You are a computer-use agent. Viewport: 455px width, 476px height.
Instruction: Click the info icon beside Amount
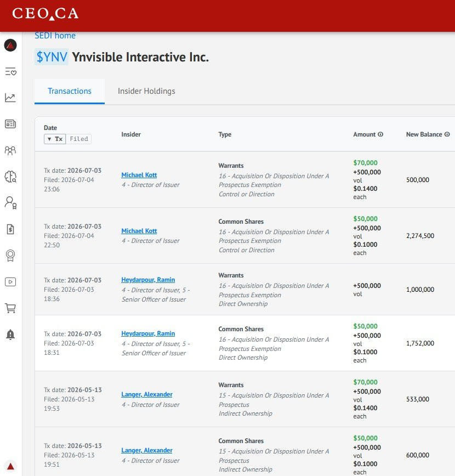point(380,134)
